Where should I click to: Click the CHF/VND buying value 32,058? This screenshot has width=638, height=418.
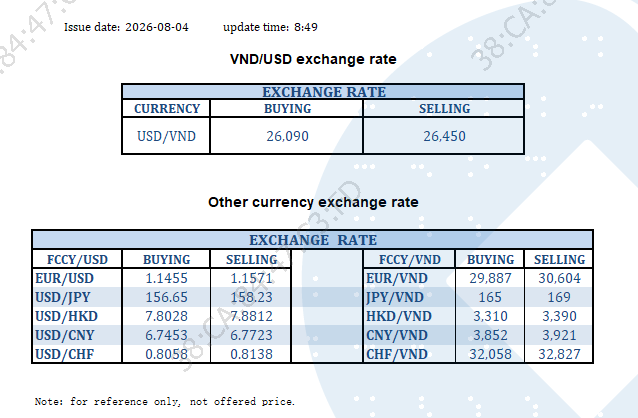490,355
